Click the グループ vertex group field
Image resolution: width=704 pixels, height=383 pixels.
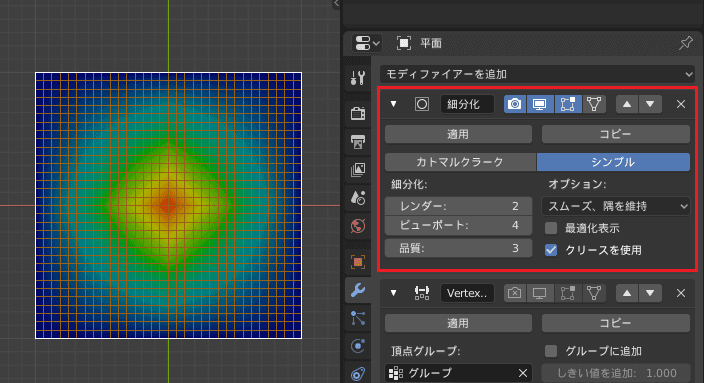tap(458, 373)
